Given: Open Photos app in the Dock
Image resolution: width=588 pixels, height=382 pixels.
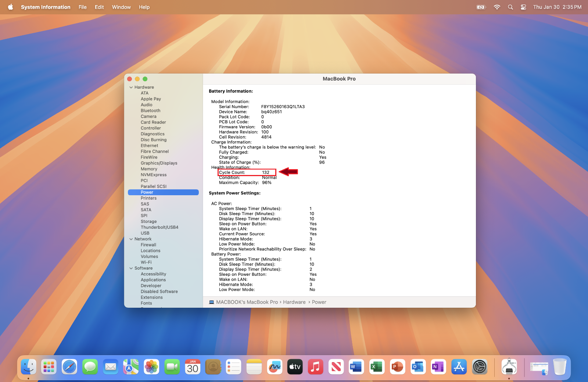Looking at the screenshot, I should click(x=151, y=367).
